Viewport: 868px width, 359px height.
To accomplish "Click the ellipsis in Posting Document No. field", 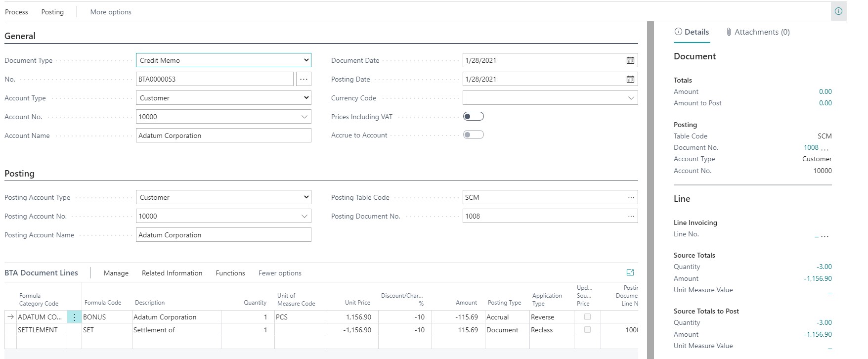I will (x=631, y=216).
